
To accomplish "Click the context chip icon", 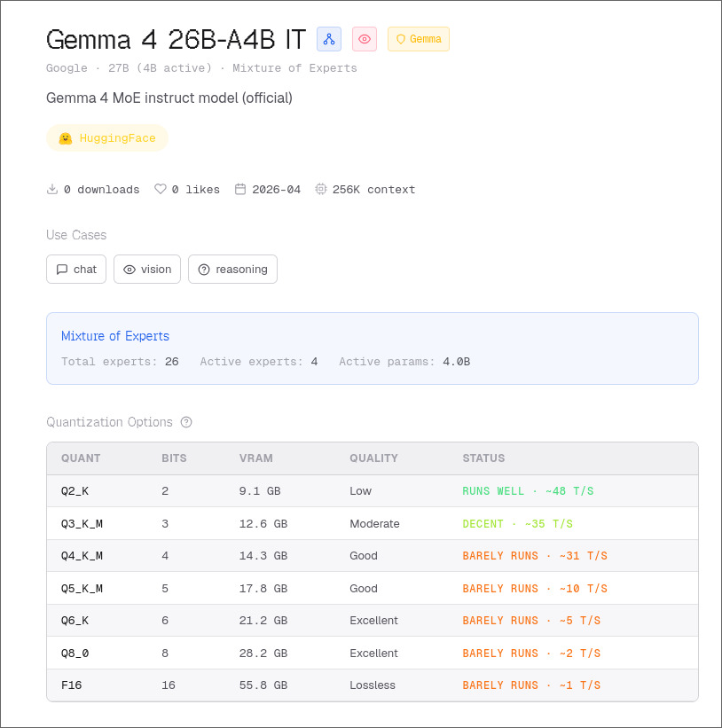I will (x=320, y=189).
